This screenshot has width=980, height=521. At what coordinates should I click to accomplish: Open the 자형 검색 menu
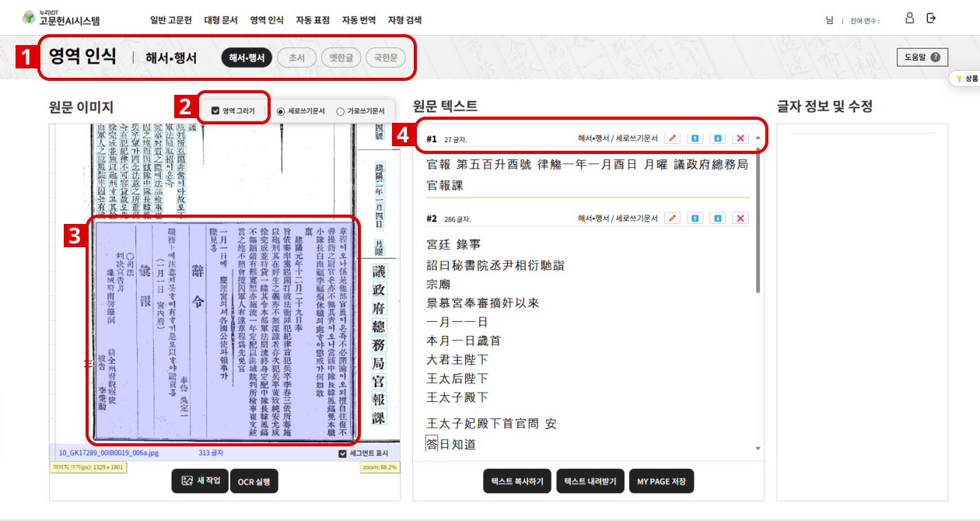coord(404,20)
